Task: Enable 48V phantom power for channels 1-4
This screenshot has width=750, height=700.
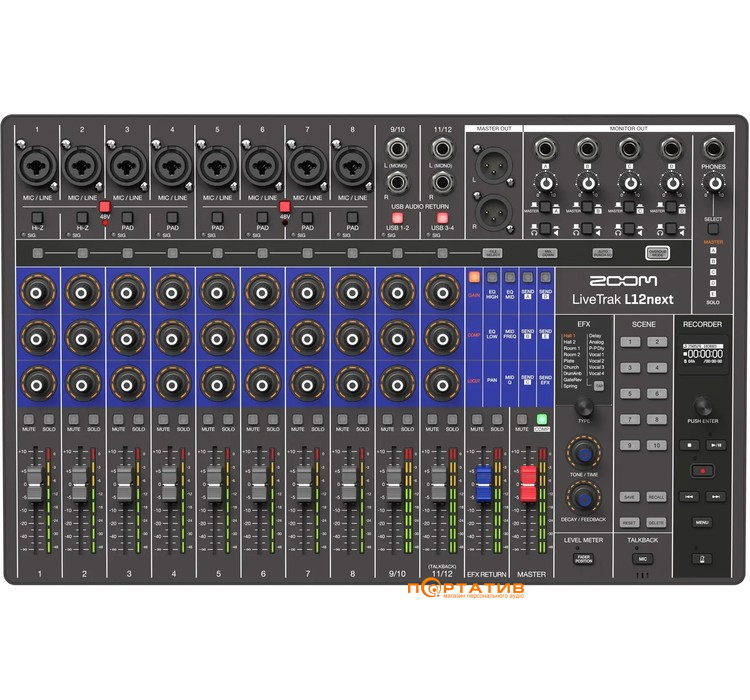Action: point(105,207)
